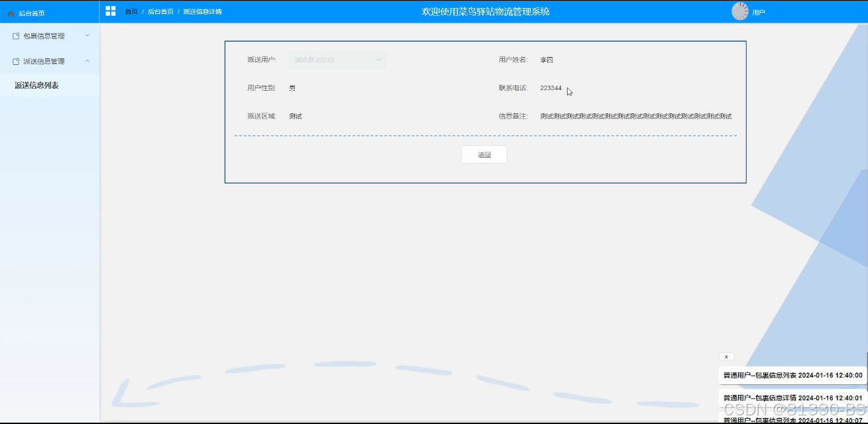The width and height of the screenshot is (868, 424).
Task: Click the 用户 label in header
Action: coord(759,13)
